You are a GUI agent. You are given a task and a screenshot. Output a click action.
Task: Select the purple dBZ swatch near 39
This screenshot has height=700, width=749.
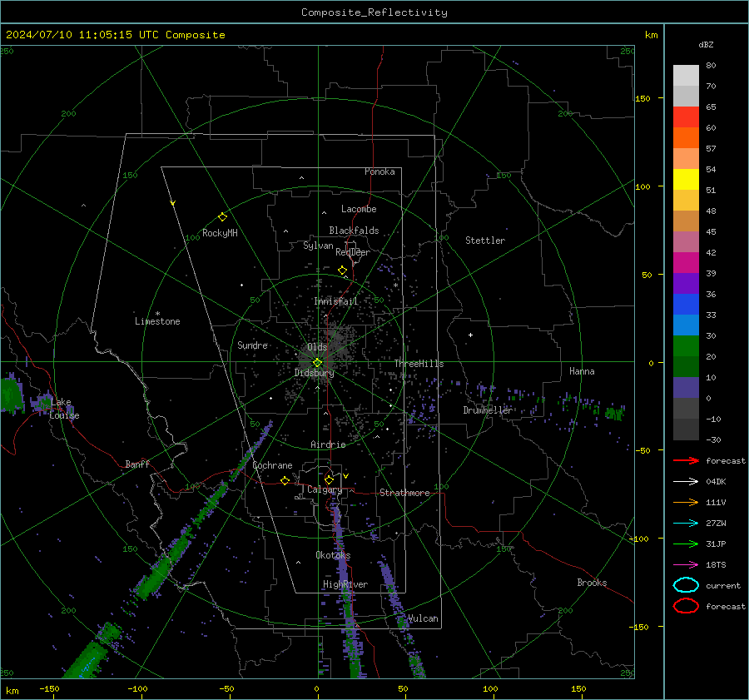coord(686,284)
